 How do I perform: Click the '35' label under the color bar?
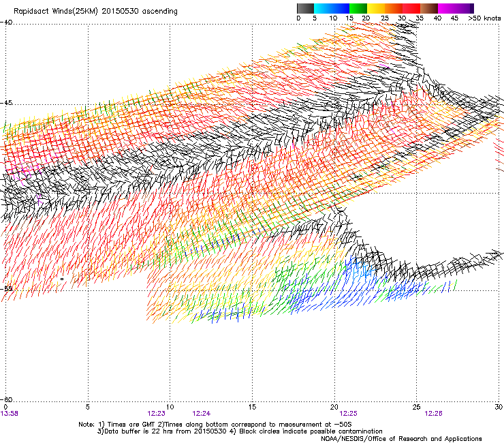[x=420, y=18]
